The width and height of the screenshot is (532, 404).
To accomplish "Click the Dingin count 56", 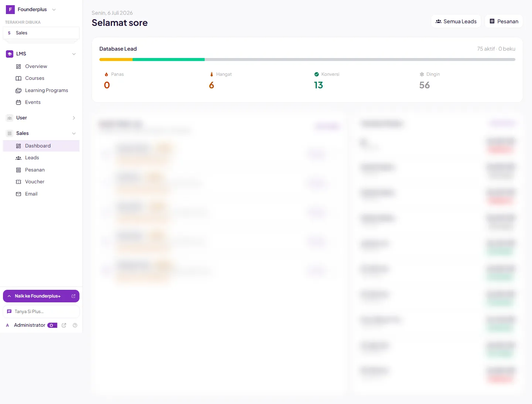I will click(x=424, y=85).
